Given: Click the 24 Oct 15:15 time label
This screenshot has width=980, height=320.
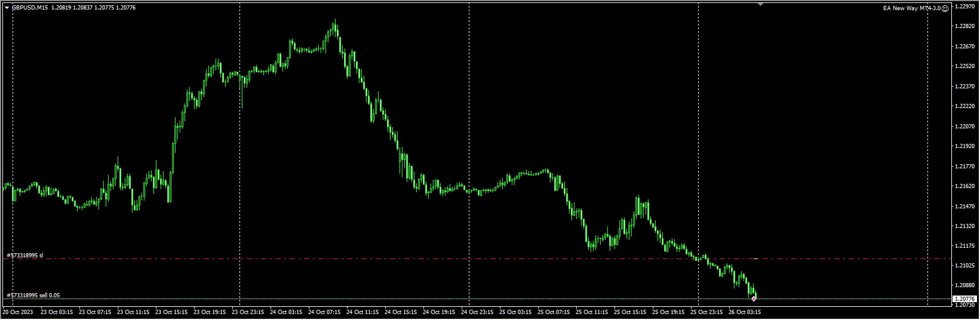Looking at the screenshot, I should click(x=401, y=312).
